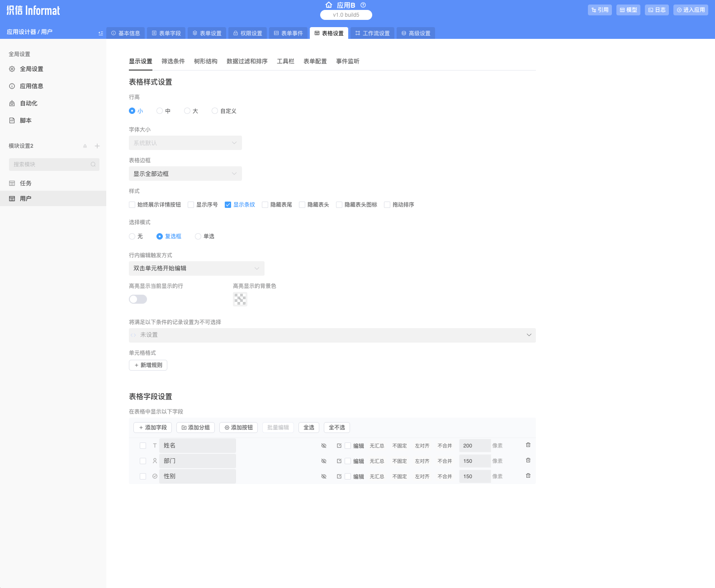Image resolution: width=715 pixels, height=588 pixels.
Task: Delete the 部门 field with trash icon
Action: [528, 461]
